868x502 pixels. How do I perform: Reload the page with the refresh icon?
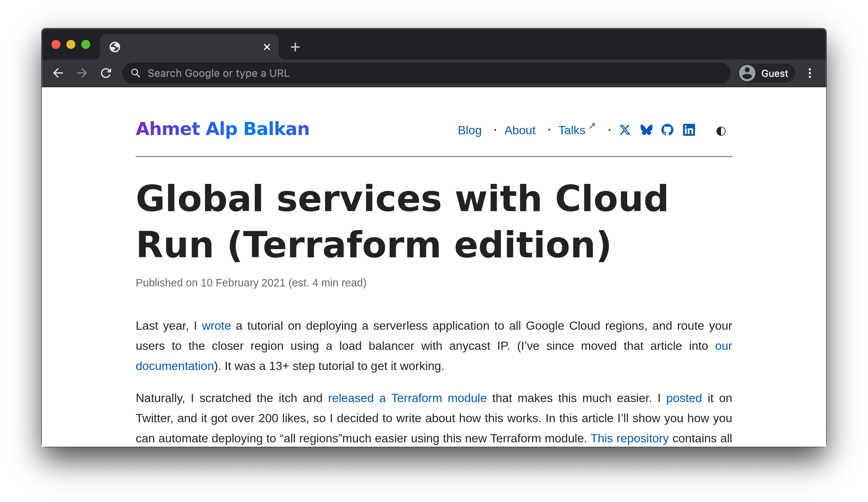106,73
